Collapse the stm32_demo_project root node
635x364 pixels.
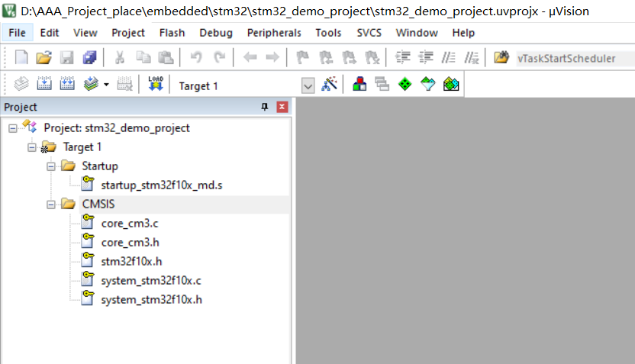pyautogui.click(x=13, y=128)
